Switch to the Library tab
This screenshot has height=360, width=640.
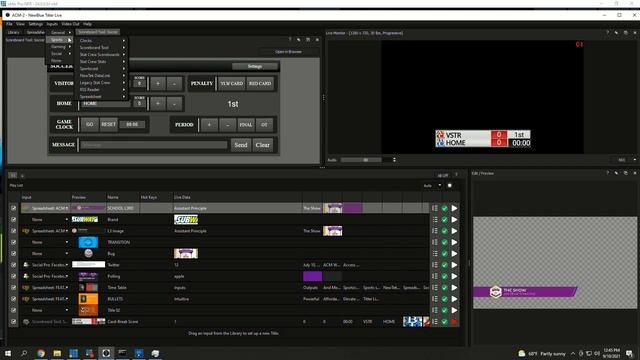(x=13, y=32)
